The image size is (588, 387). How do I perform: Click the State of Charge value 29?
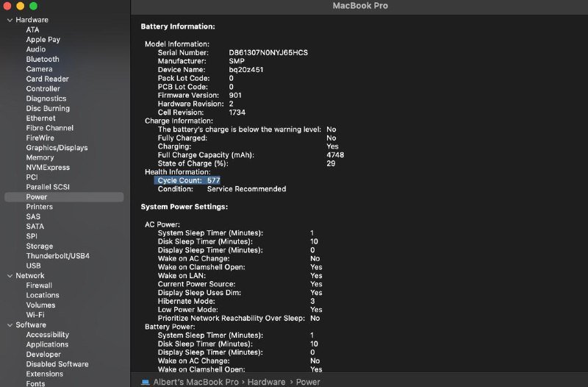click(x=331, y=163)
